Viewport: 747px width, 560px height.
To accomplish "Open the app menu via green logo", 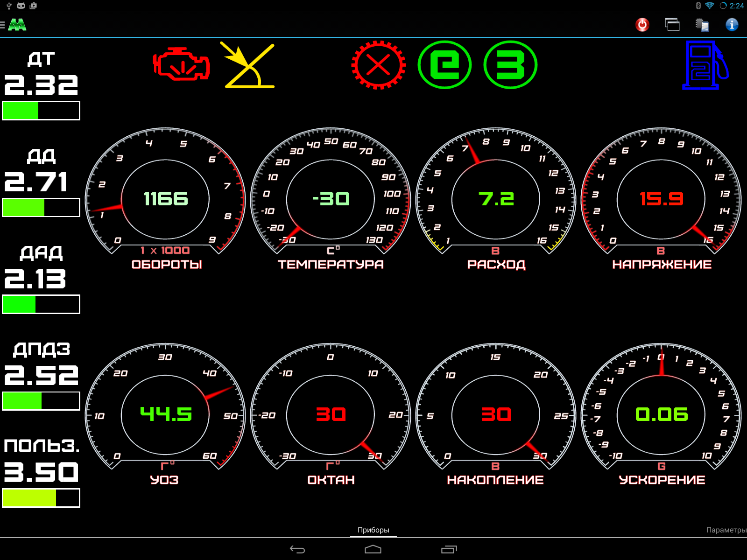I will point(17,25).
